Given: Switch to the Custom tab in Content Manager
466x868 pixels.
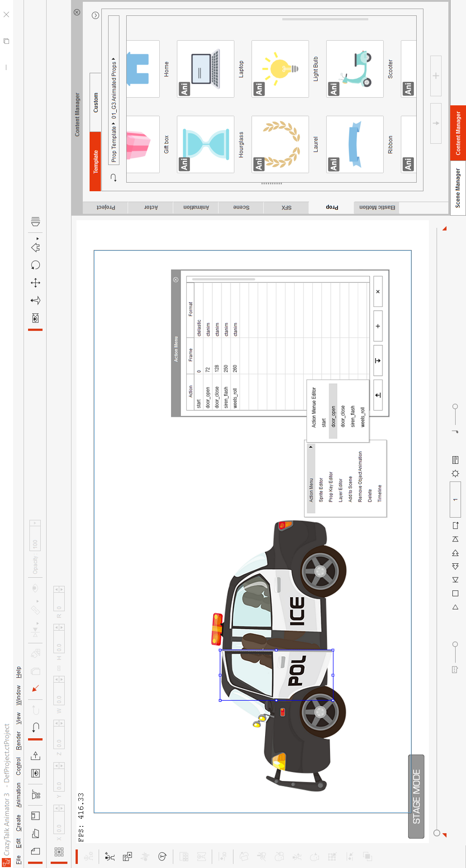Looking at the screenshot, I should 95,103.
